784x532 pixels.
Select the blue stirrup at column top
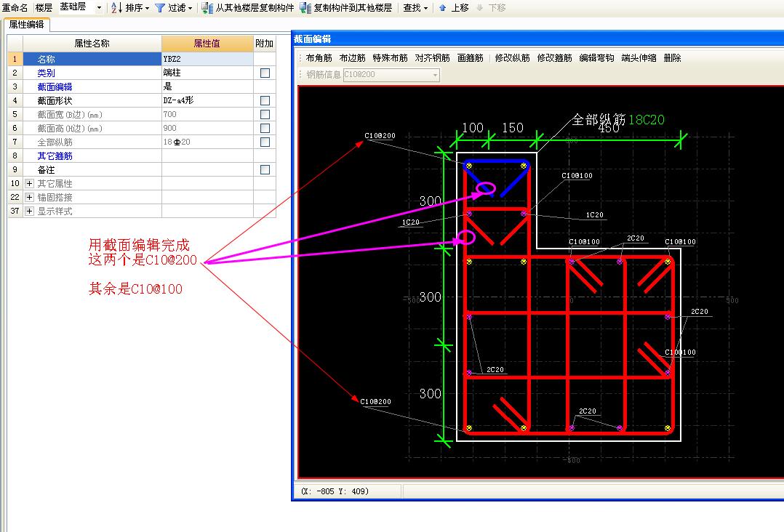[x=496, y=162]
